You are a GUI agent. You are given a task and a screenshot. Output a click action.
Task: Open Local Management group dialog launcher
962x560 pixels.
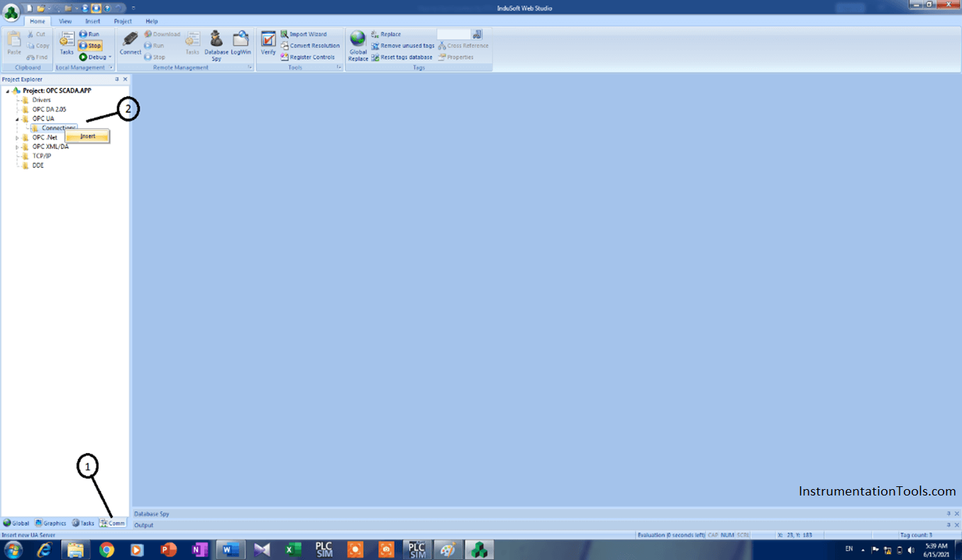pos(109,67)
